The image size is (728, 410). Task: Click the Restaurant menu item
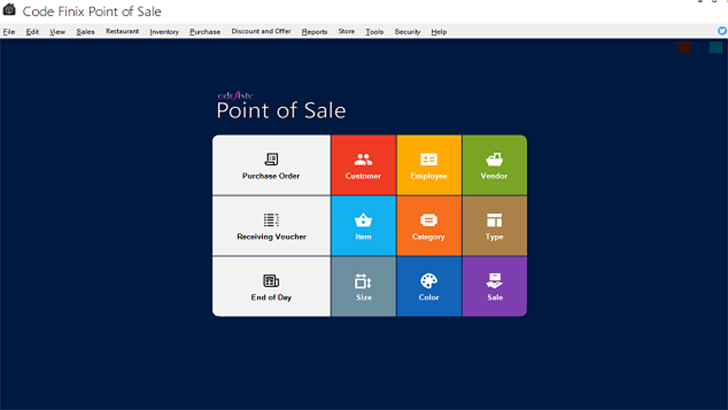click(x=122, y=32)
